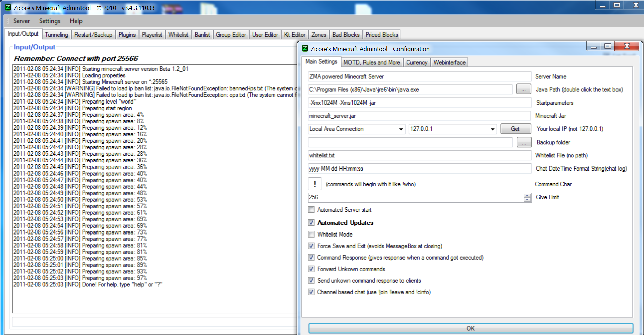644x335 pixels.
Task: Select the Main Settings tab
Action: [321, 62]
